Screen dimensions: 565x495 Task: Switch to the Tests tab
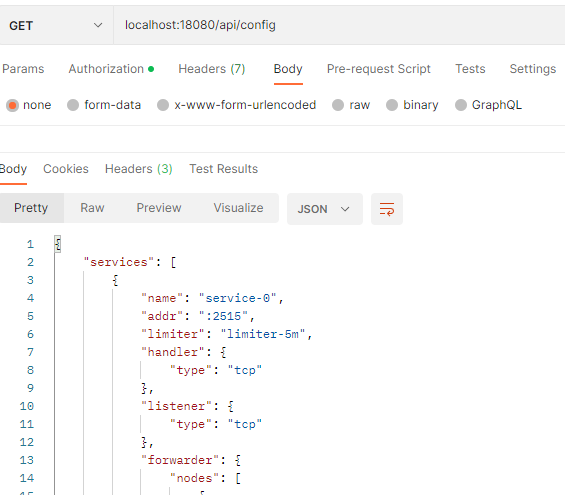pos(470,69)
